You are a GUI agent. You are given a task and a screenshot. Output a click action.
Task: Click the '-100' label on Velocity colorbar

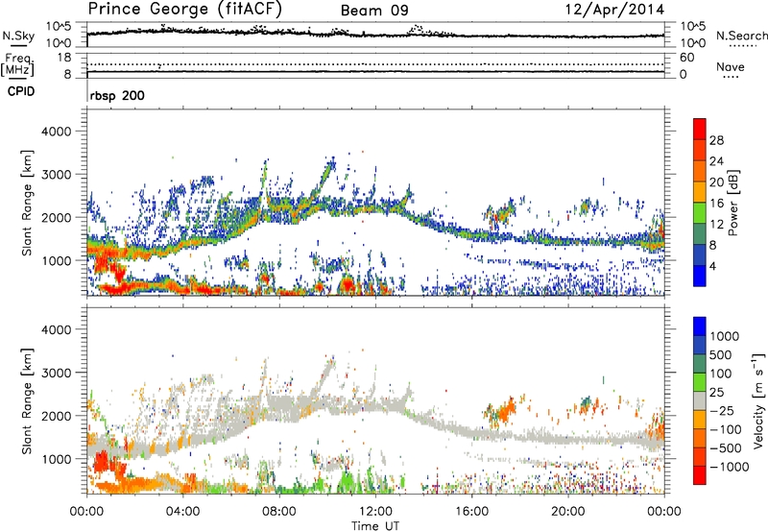click(726, 429)
